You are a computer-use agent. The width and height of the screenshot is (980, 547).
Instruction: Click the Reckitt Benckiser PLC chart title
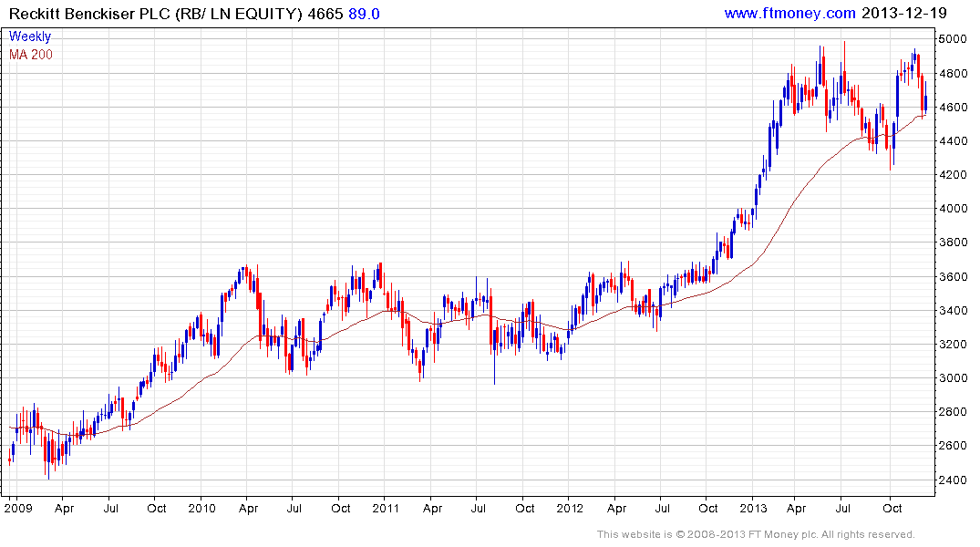click(x=156, y=14)
